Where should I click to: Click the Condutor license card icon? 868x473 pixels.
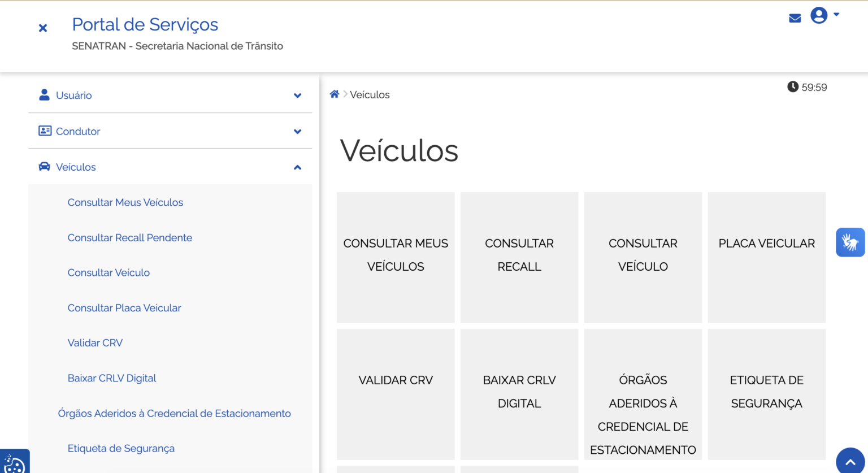(x=44, y=131)
